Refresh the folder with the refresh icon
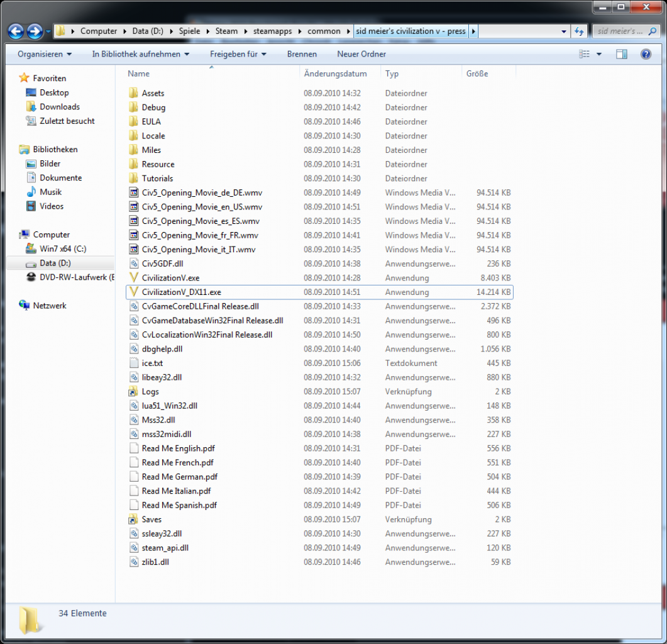Image resolution: width=667 pixels, height=644 pixels. coord(579,31)
